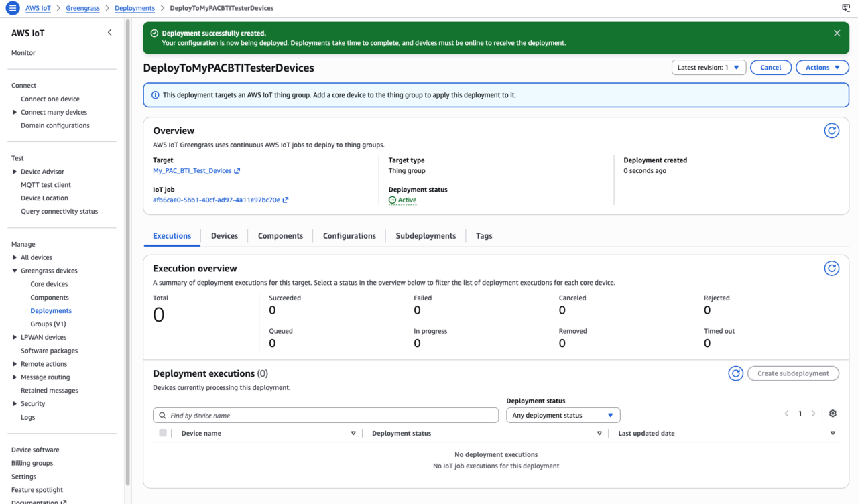Screen dimensions: 858x504
Task: Switch to the Tags tab
Action: click(x=484, y=236)
